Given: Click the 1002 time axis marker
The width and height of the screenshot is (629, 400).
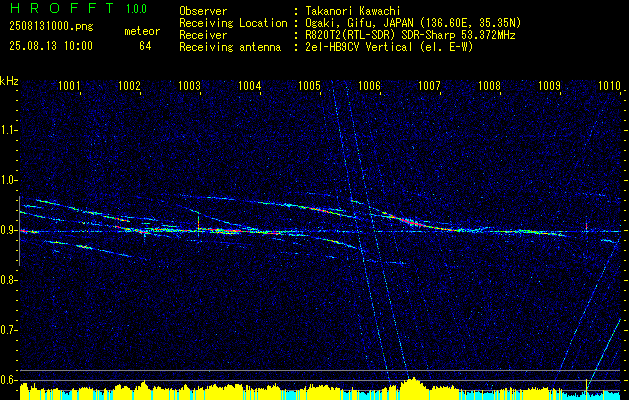Looking at the screenshot, I should (x=129, y=85).
